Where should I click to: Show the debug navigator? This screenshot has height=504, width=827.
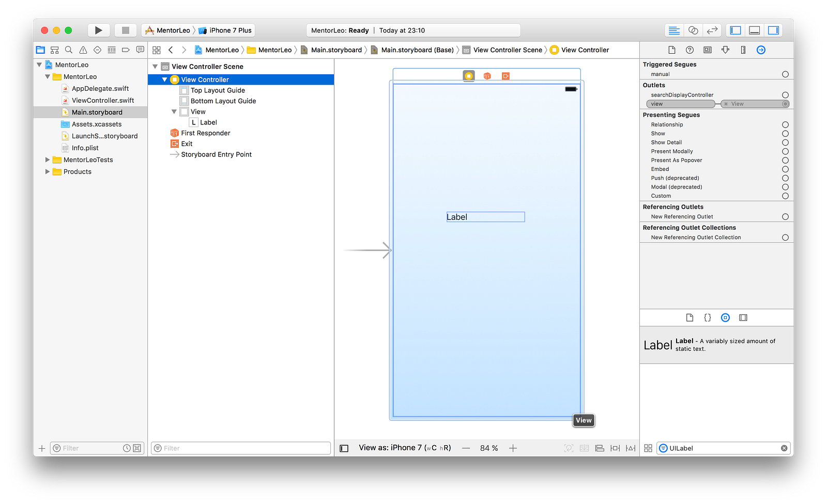coord(112,50)
